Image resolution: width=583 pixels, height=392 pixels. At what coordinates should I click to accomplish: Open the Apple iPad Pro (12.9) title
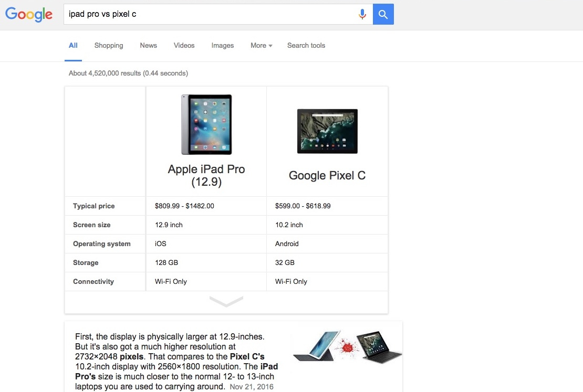pyautogui.click(x=206, y=176)
